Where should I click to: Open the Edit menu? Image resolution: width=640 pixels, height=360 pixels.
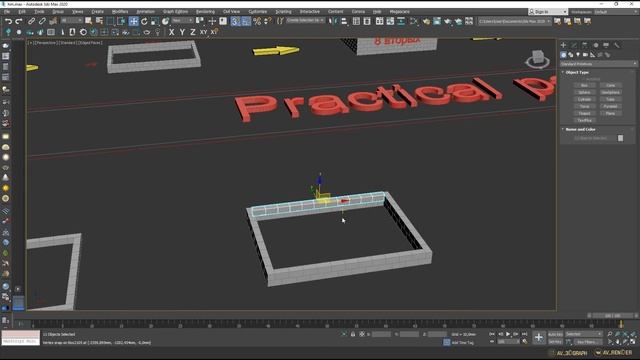(x=22, y=12)
